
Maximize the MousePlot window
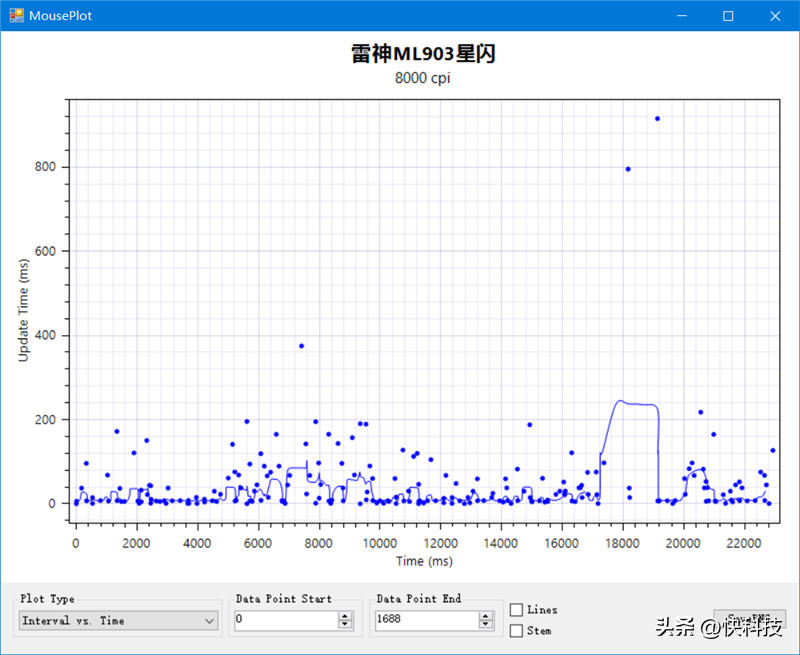click(x=728, y=16)
